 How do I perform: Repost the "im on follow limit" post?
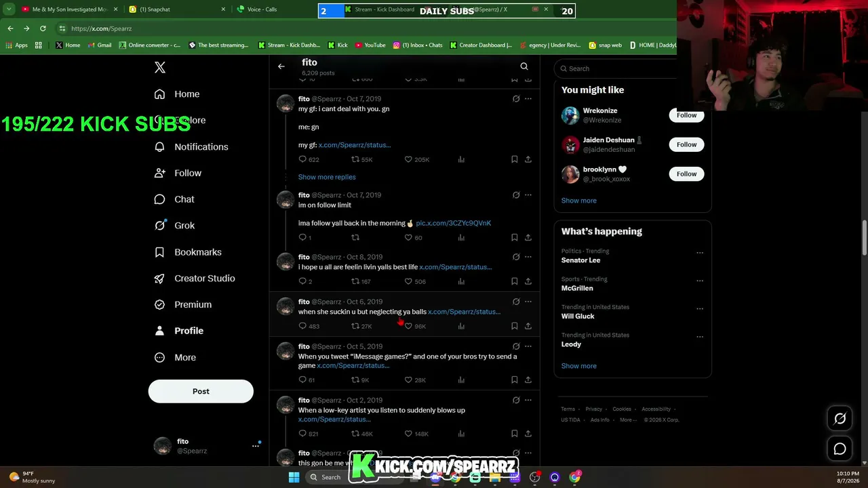(x=355, y=237)
